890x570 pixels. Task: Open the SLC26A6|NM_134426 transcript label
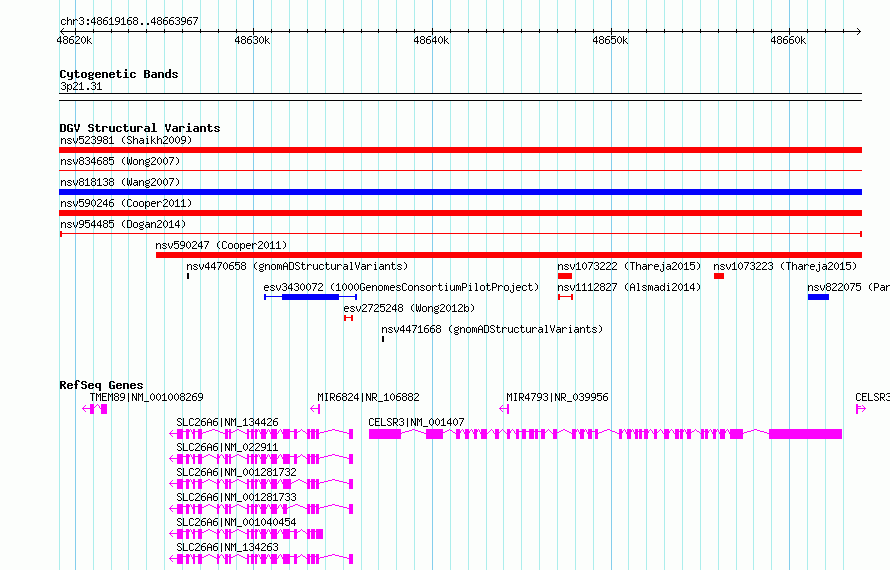(227, 422)
